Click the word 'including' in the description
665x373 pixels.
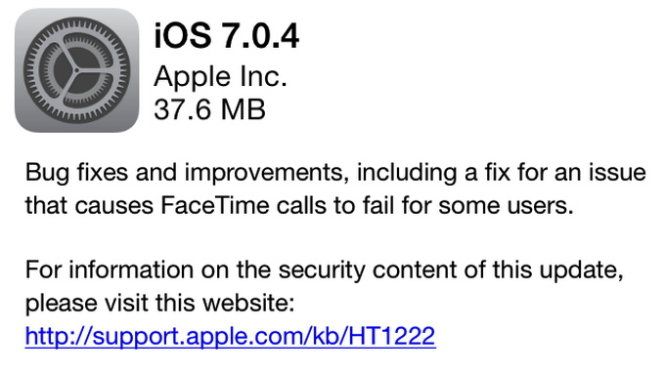tap(407, 174)
